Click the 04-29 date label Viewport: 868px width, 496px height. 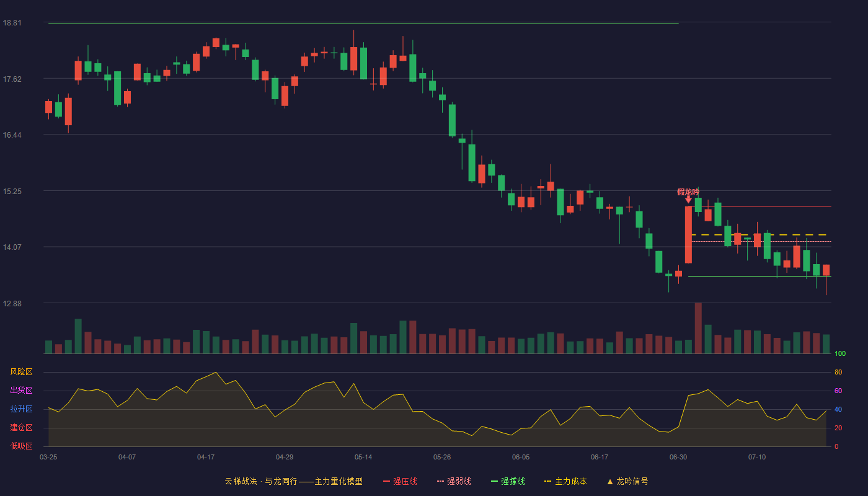(285, 457)
